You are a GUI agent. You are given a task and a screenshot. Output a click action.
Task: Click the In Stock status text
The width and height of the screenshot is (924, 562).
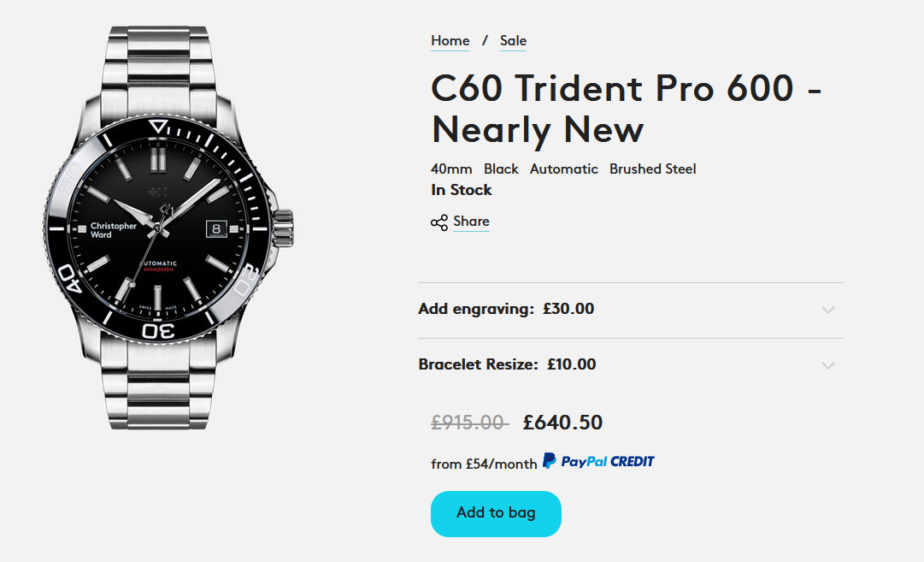point(462,190)
